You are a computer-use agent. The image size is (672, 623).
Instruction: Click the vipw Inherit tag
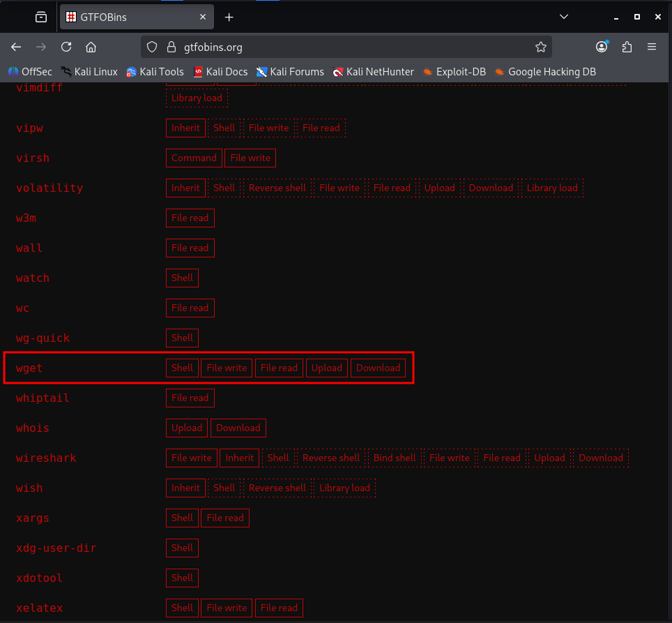click(185, 128)
